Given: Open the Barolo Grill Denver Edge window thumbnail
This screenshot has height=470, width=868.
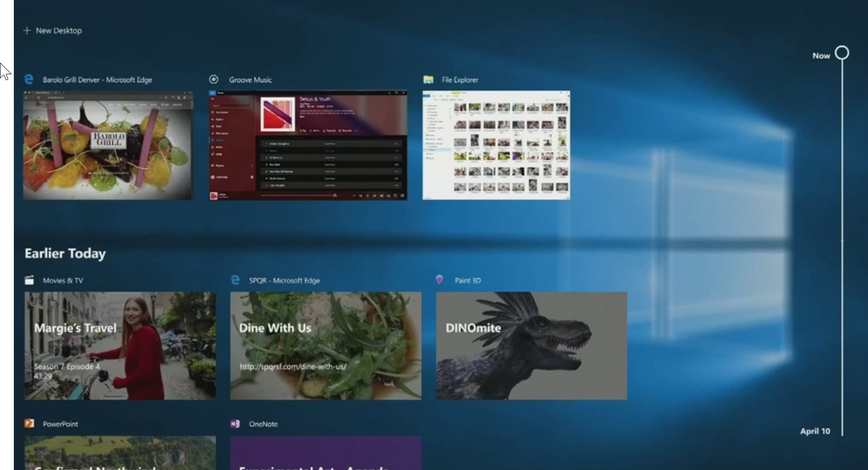Looking at the screenshot, I should click(x=108, y=145).
